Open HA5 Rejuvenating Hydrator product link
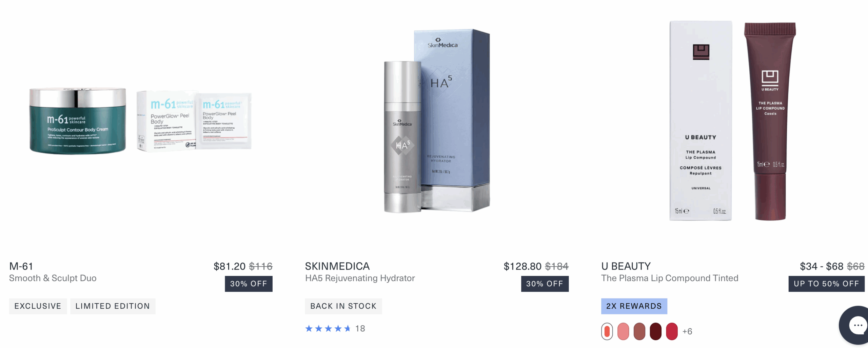Screen dimensions: 868x348 click(x=360, y=278)
